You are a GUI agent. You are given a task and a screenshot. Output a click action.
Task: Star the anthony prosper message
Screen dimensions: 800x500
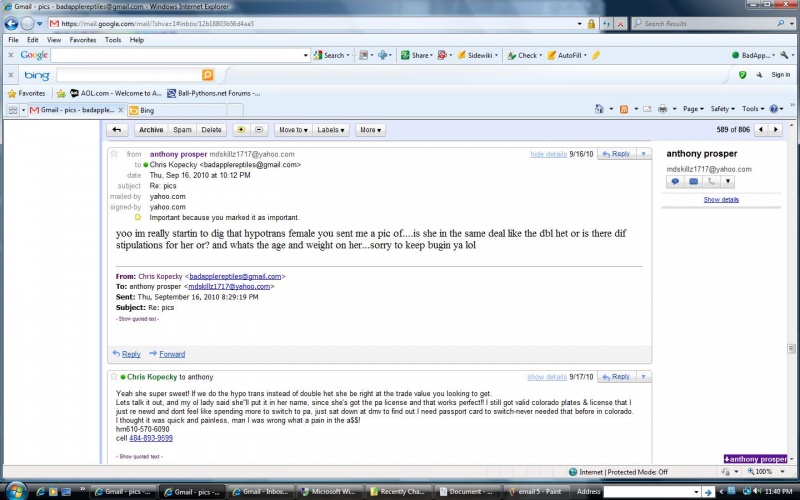click(x=114, y=154)
